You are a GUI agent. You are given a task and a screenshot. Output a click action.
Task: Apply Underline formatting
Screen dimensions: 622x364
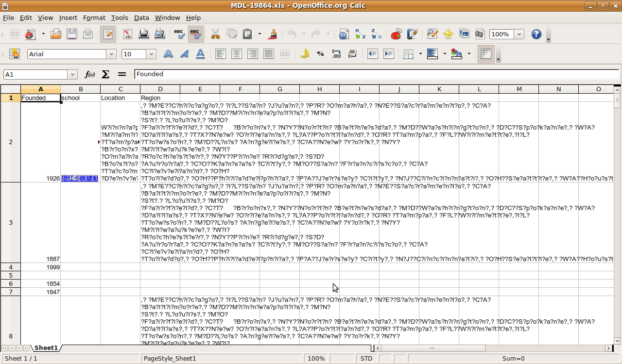pos(200,54)
